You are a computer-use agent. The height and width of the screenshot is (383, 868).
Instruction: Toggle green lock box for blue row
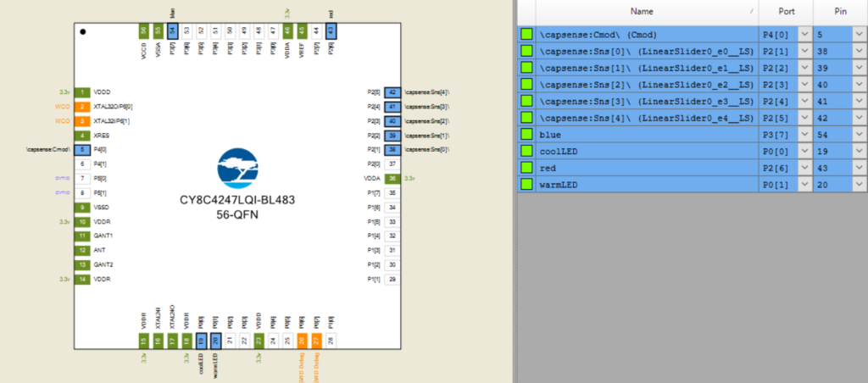click(526, 135)
